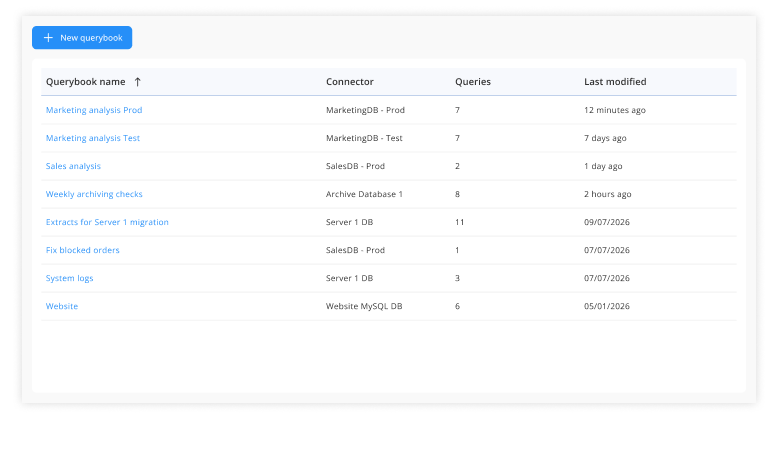Viewport: 776px width, 470px height.
Task: Sort by the Connector column header
Action: (x=350, y=82)
